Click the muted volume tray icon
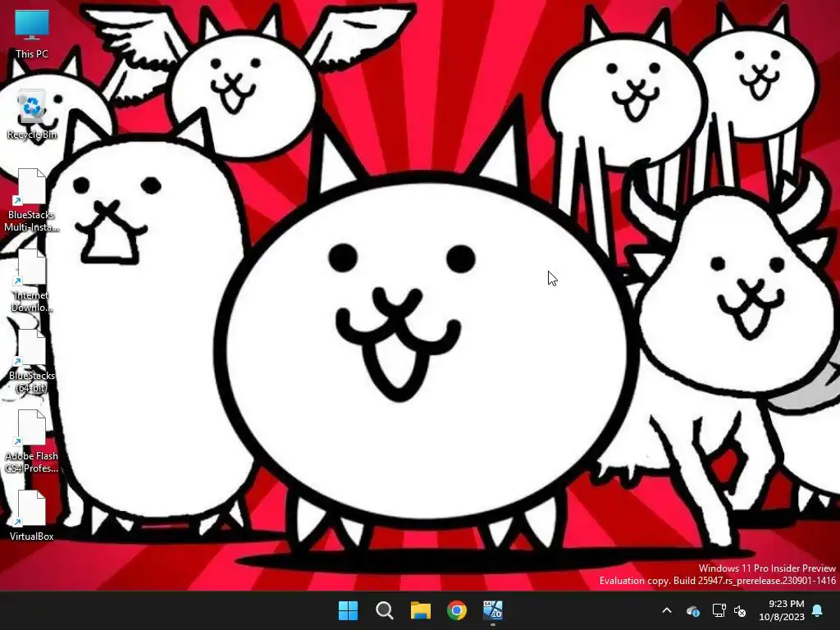Image resolution: width=840 pixels, height=630 pixels. [x=740, y=610]
